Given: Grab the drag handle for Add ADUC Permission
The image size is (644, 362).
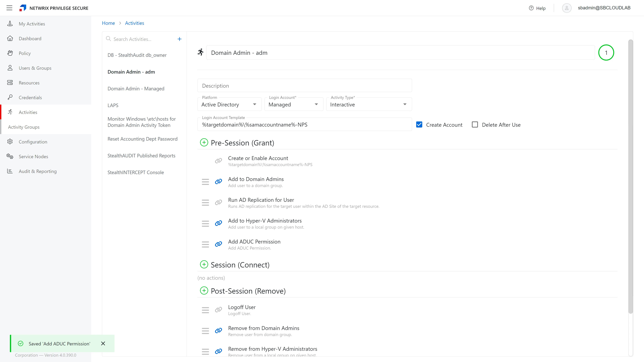Looking at the screenshot, I should 205,244.
